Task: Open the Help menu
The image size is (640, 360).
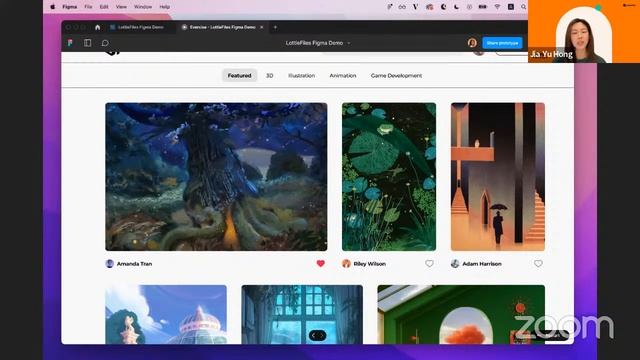Action: point(164,7)
